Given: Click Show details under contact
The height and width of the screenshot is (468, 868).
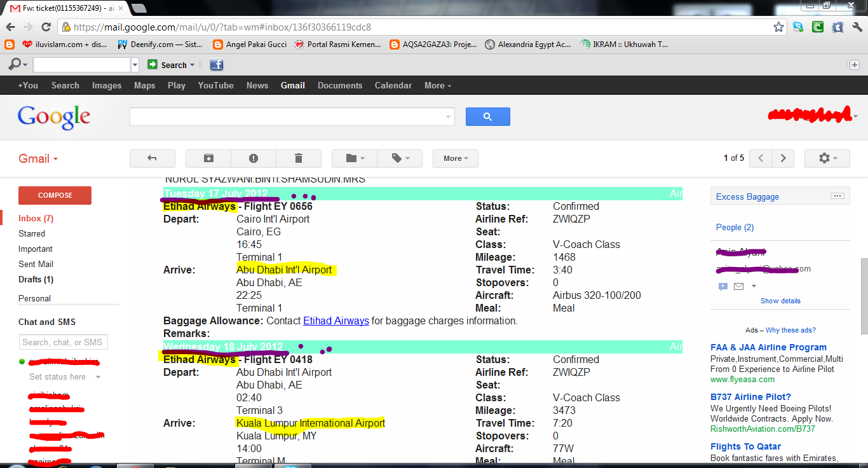Looking at the screenshot, I should pos(780,301).
